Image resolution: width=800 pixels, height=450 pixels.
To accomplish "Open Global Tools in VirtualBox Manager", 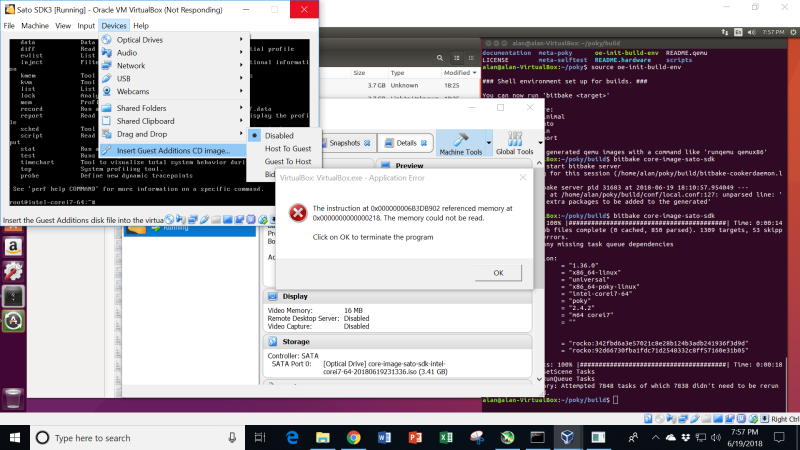I will 514,143.
